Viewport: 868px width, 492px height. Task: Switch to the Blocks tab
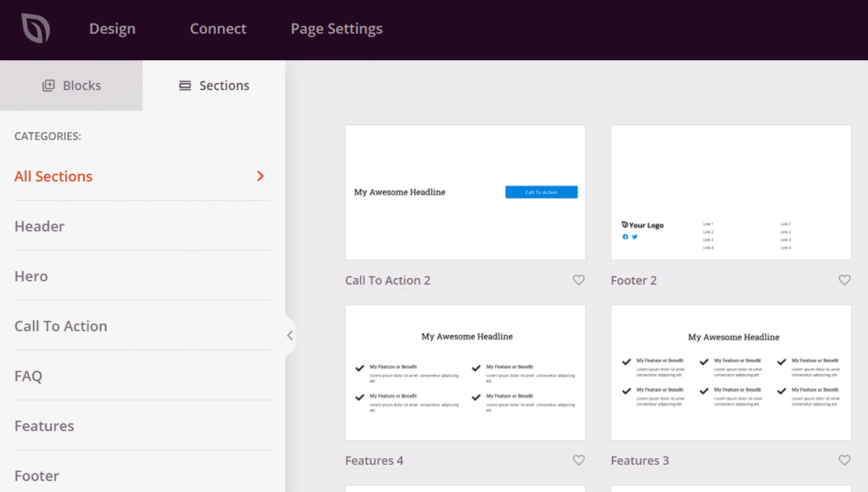coord(71,86)
